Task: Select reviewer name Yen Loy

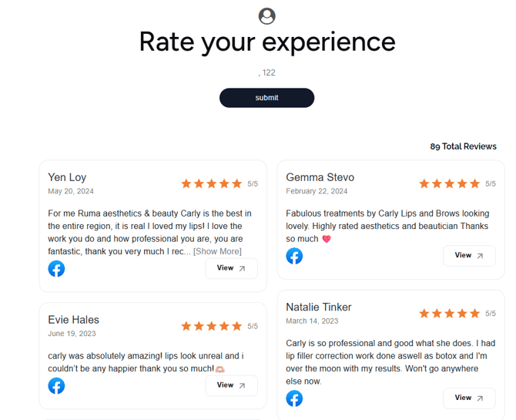Action: pyautogui.click(x=67, y=177)
